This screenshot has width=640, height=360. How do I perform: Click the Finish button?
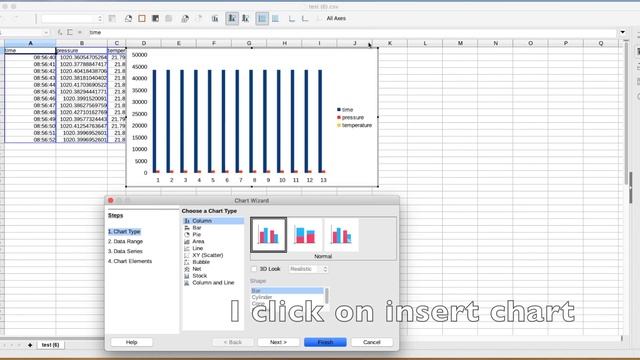coord(325,342)
